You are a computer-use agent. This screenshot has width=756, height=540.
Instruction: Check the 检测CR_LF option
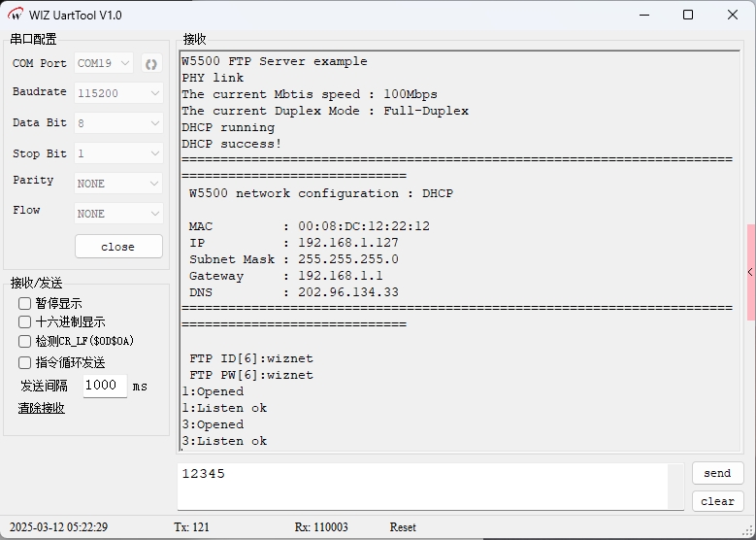click(x=25, y=342)
